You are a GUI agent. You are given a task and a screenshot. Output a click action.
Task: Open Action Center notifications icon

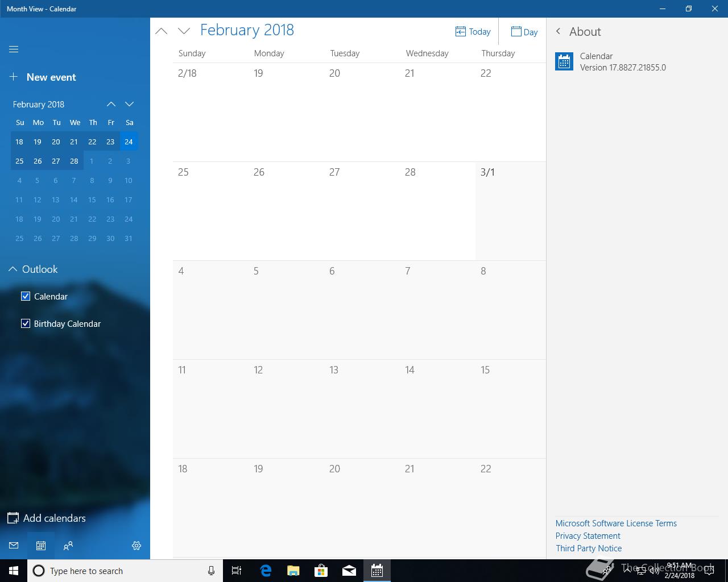click(709, 571)
